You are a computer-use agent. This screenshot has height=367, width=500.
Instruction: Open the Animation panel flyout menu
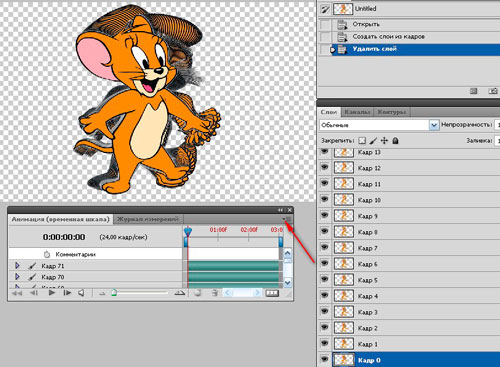click(x=287, y=219)
